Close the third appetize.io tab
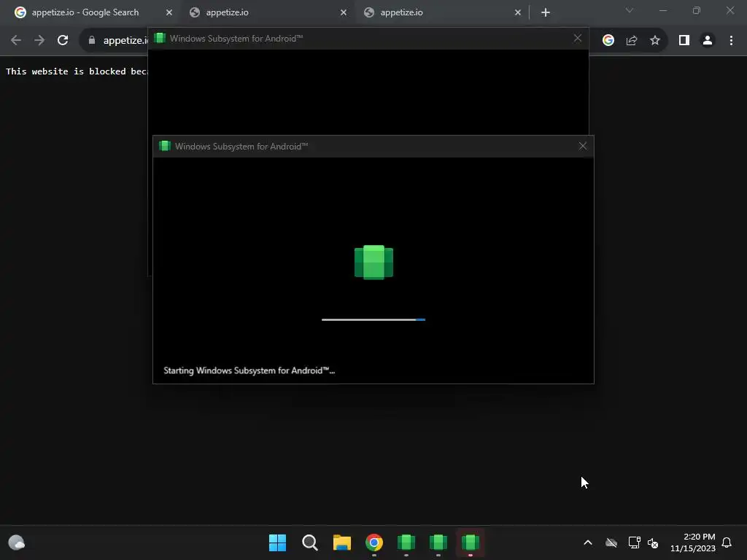The width and height of the screenshot is (747, 560). [x=518, y=12]
